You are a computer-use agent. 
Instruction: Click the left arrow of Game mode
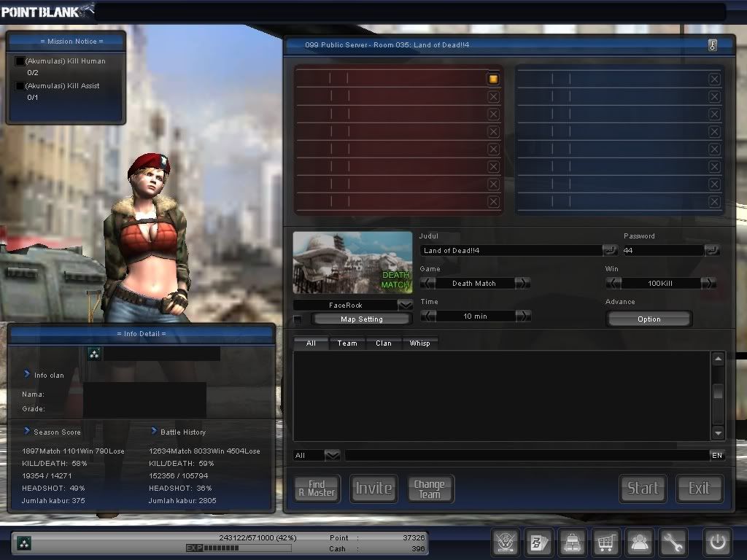pos(427,284)
